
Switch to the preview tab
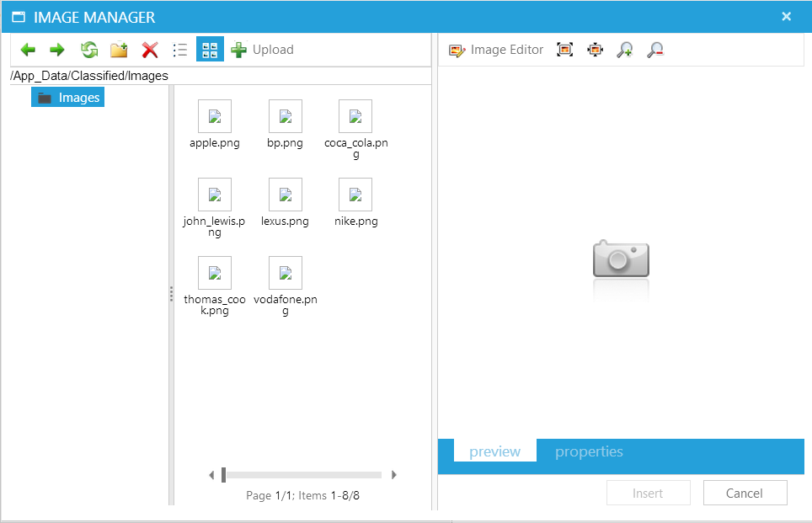coord(495,451)
